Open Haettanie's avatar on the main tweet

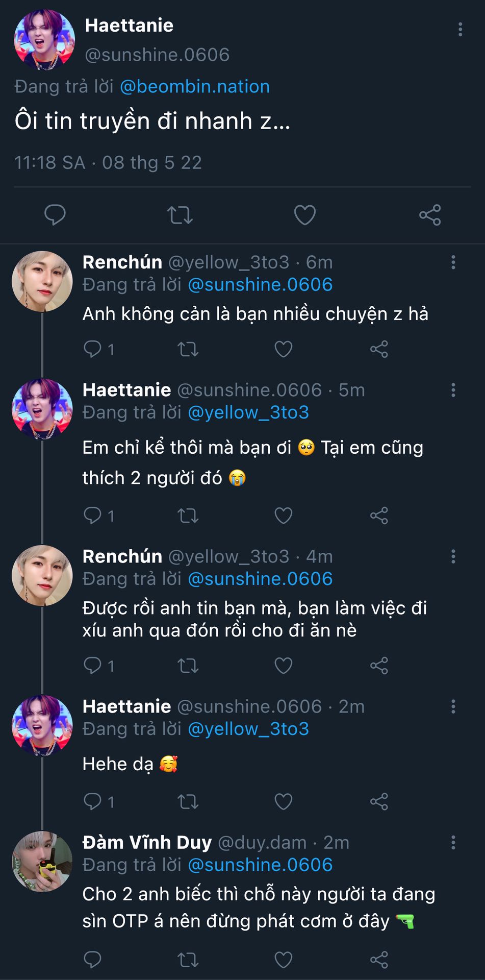[x=44, y=40]
